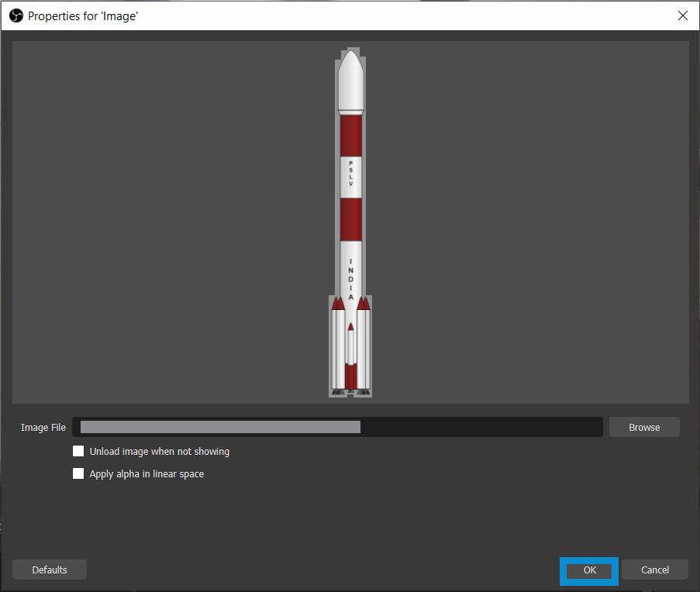Viewport: 700px width, 592px height.
Task: Browse for an image file
Action: [x=644, y=428]
